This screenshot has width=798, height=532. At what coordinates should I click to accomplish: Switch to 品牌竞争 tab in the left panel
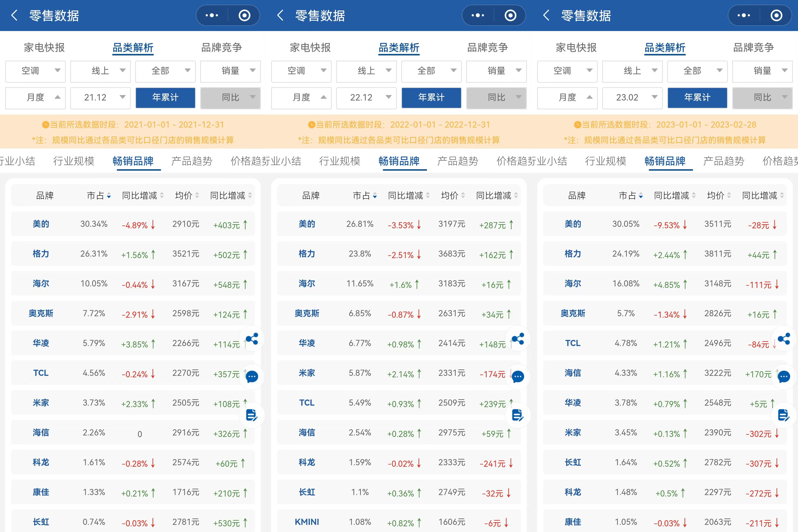tap(221, 48)
